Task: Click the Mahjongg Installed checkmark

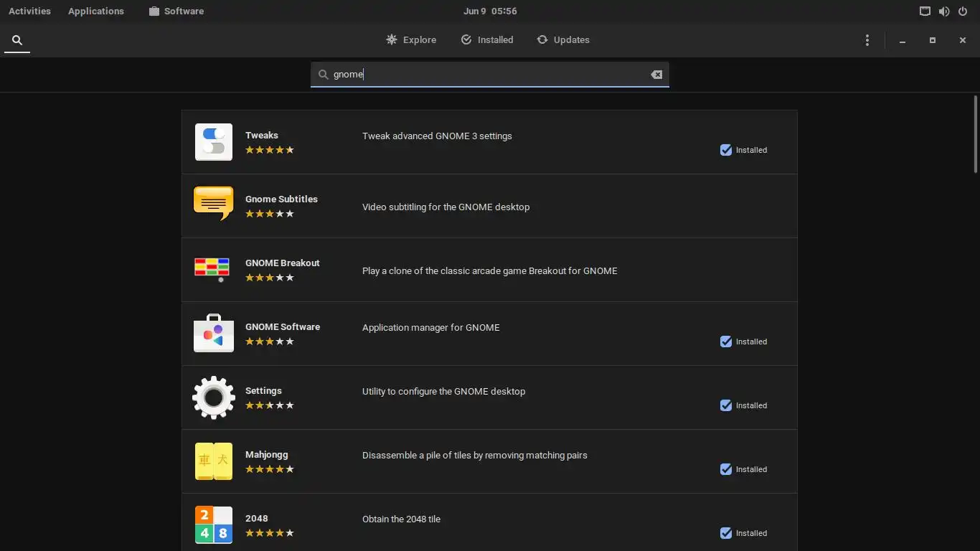Action: pyautogui.click(x=726, y=469)
